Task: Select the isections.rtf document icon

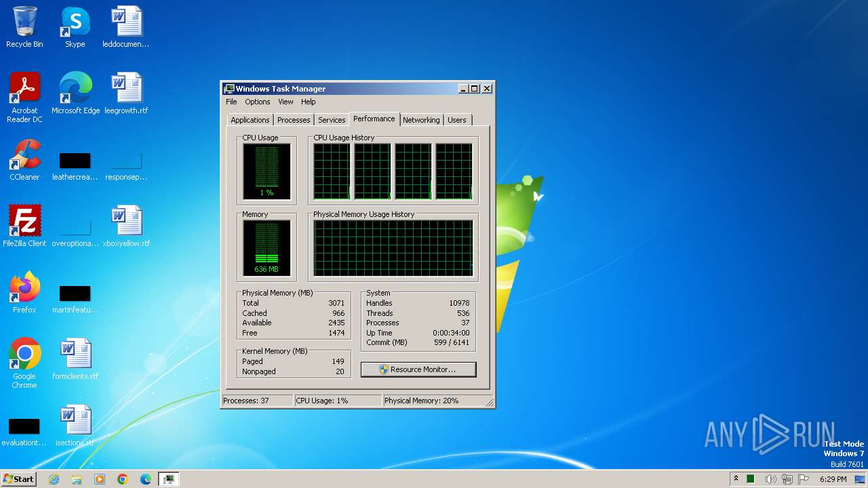Action: coord(75,426)
